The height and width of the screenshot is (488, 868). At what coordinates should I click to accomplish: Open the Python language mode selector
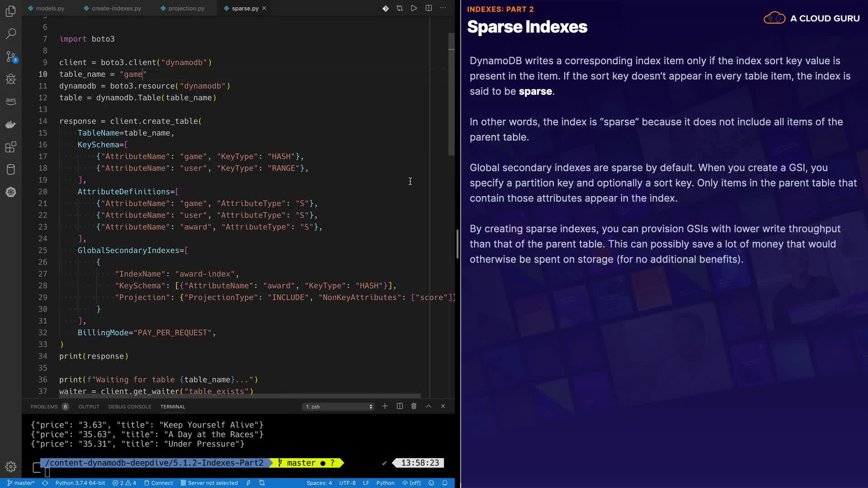(385, 483)
